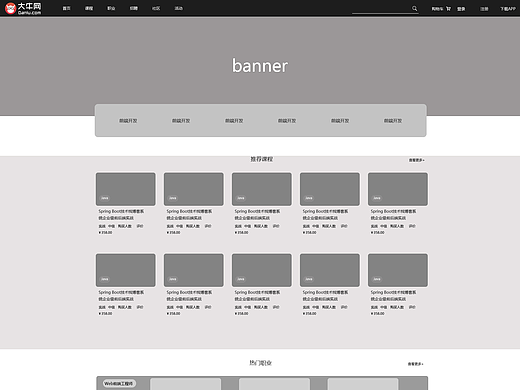
Task: Open the 社区 nav menu item
Action: (156, 8)
